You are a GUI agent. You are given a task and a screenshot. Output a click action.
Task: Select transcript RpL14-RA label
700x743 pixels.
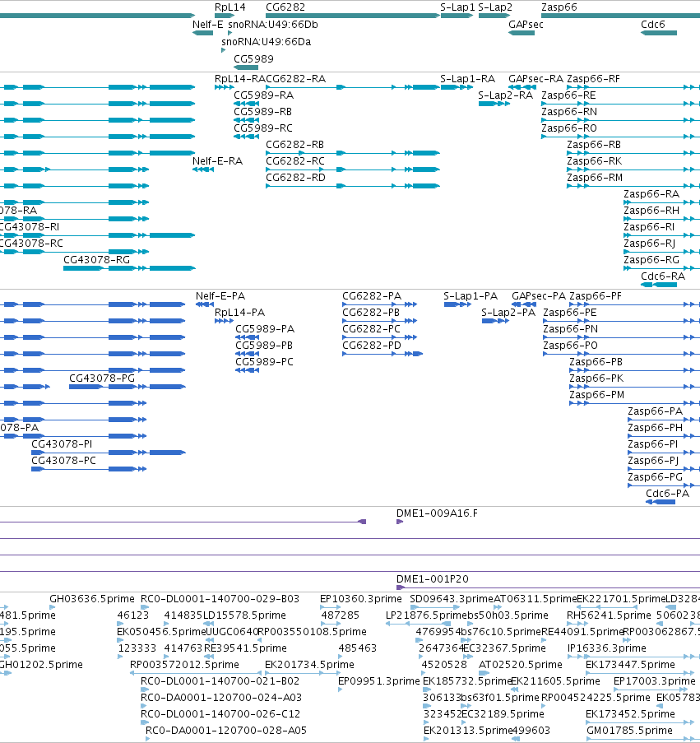(239, 79)
